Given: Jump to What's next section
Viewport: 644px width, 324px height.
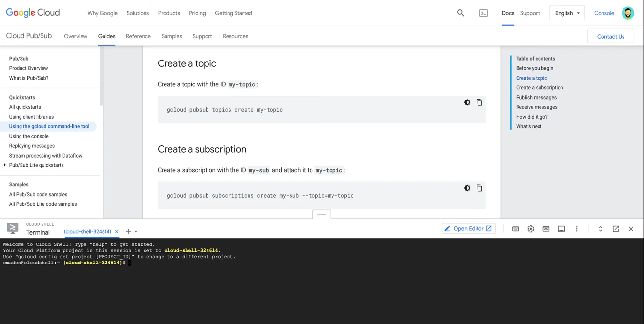Looking at the screenshot, I should tap(529, 127).
